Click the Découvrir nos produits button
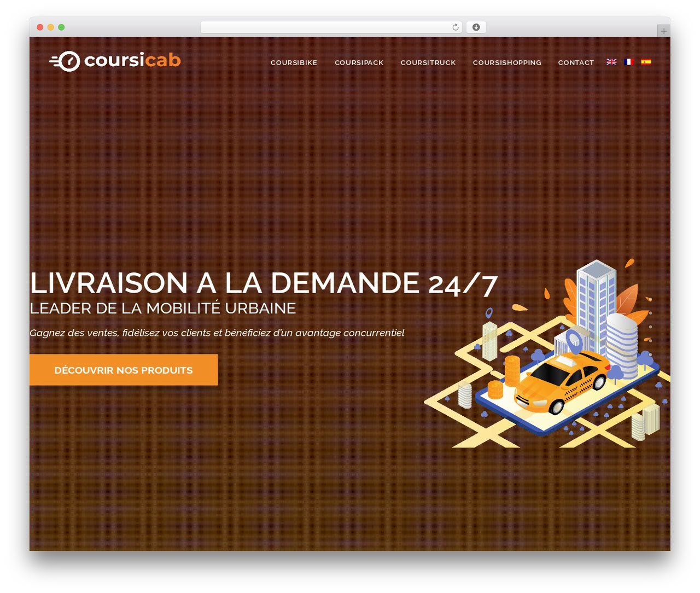 pyautogui.click(x=124, y=370)
